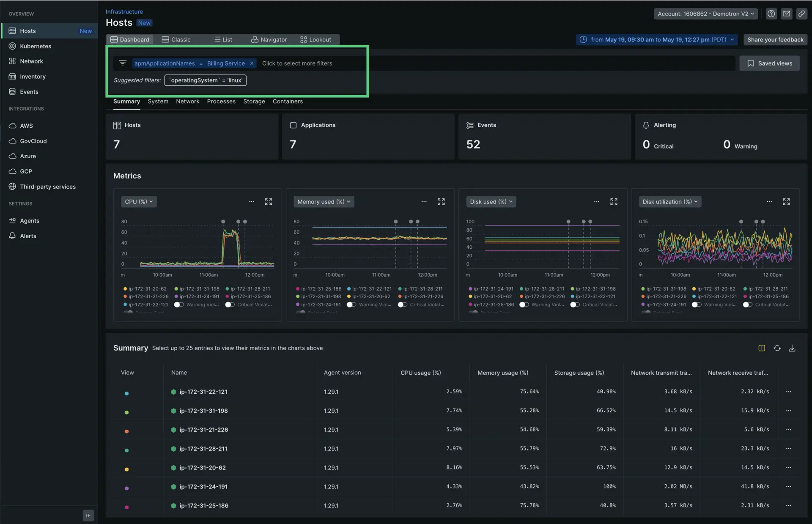Open the Memory used chart's more options menu

[x=424, y=202]
